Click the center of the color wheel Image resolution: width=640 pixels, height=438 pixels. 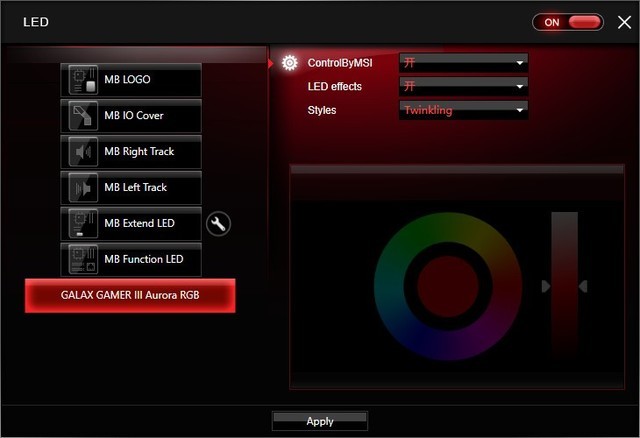point(445,285)
